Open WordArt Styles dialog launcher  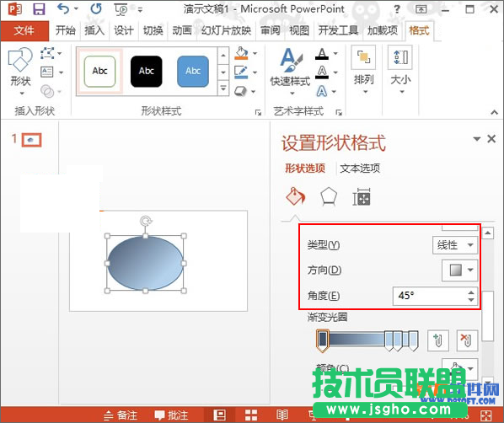339,112
